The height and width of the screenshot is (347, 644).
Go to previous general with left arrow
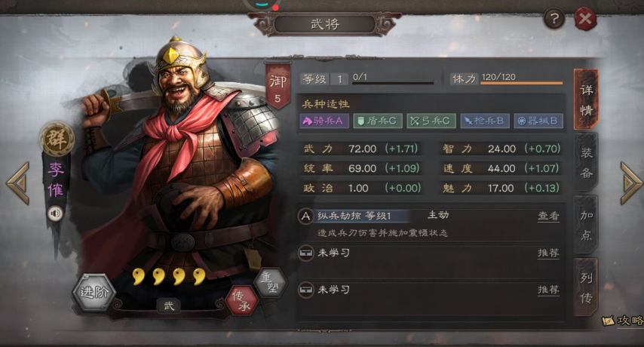pos(18,183)
